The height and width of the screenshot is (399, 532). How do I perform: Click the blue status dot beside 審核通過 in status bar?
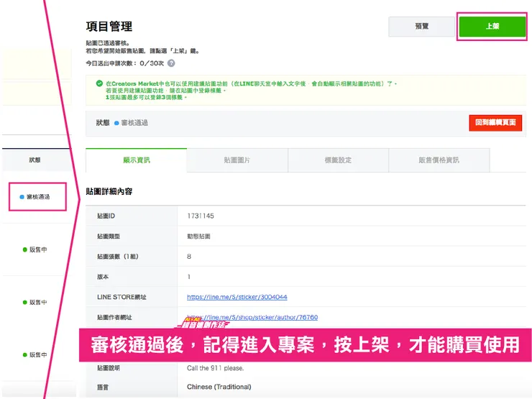(116, 123)
